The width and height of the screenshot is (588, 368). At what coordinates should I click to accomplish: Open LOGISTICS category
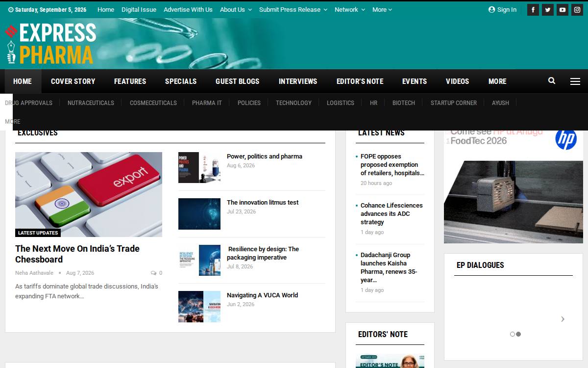pos(341,103)
